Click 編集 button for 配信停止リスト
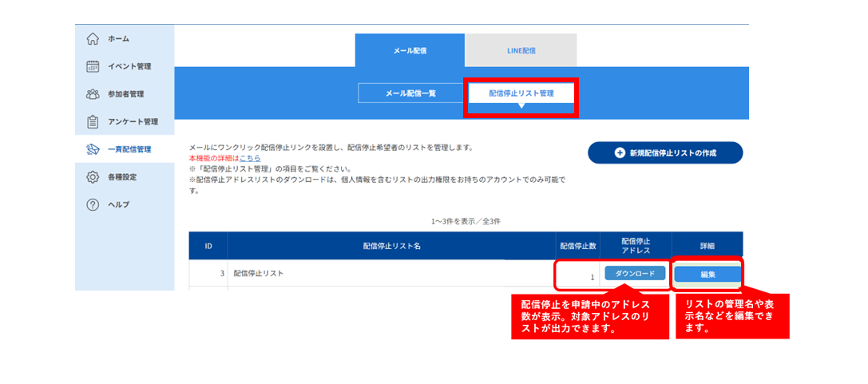This screenshot has width=868, height=384. pyautogui.click(x=707, y=274)
